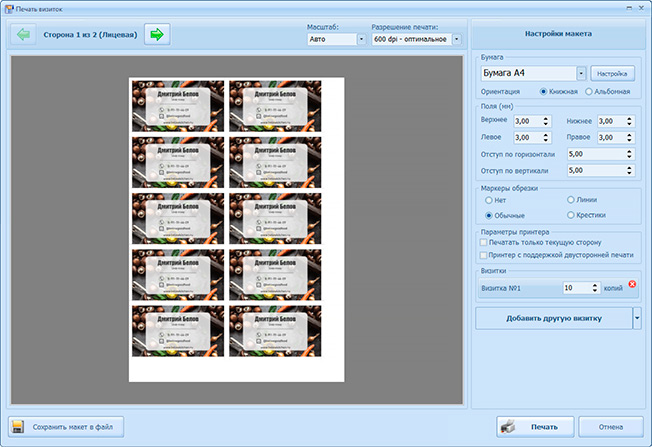Screen dimensions: 652x447
Task: Choose Крестики crop markers
Action: (x=571, y=215)
